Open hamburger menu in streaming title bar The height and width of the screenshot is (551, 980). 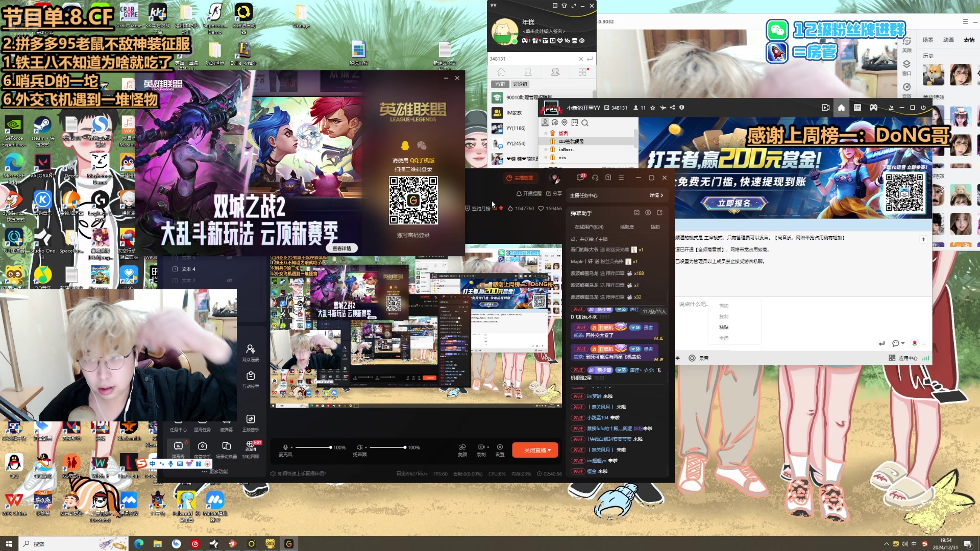621,178
